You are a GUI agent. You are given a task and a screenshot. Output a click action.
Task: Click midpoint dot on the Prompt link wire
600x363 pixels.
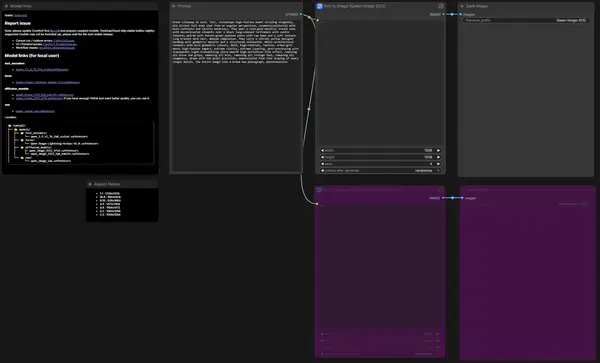pos(309,109)
